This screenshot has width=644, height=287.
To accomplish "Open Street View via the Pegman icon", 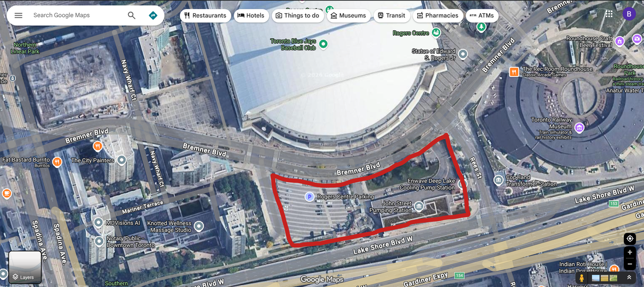I will (x=582, y=277).
